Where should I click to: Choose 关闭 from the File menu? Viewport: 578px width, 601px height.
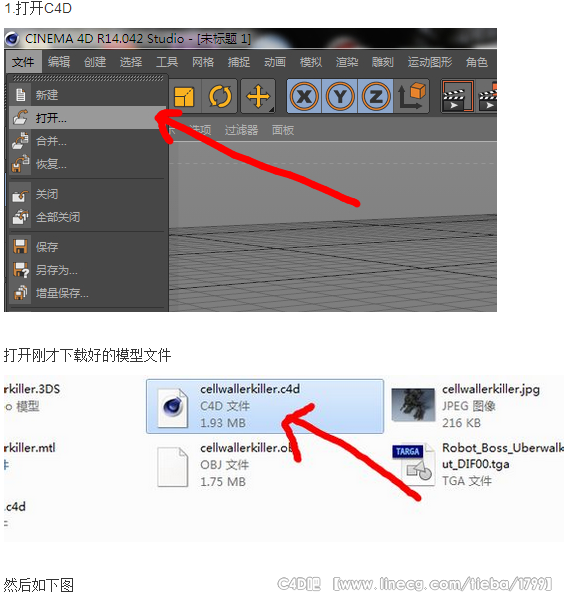tap(87, 194)
